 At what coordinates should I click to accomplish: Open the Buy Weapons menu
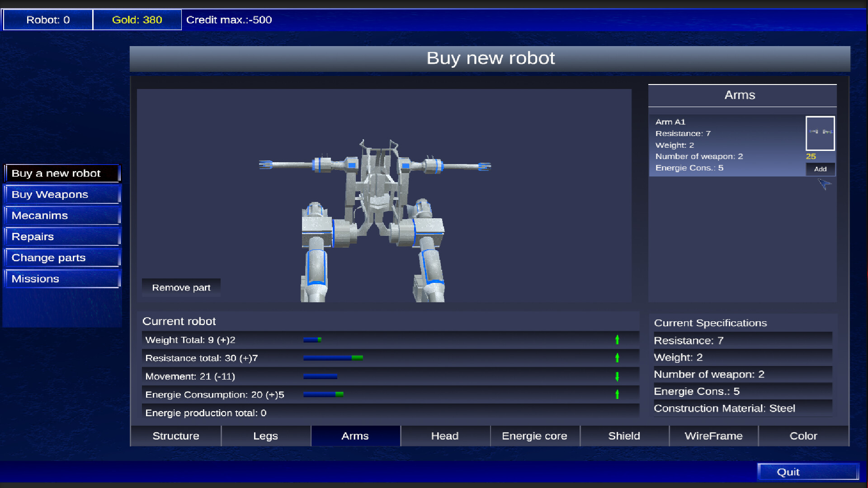(62, 194)
